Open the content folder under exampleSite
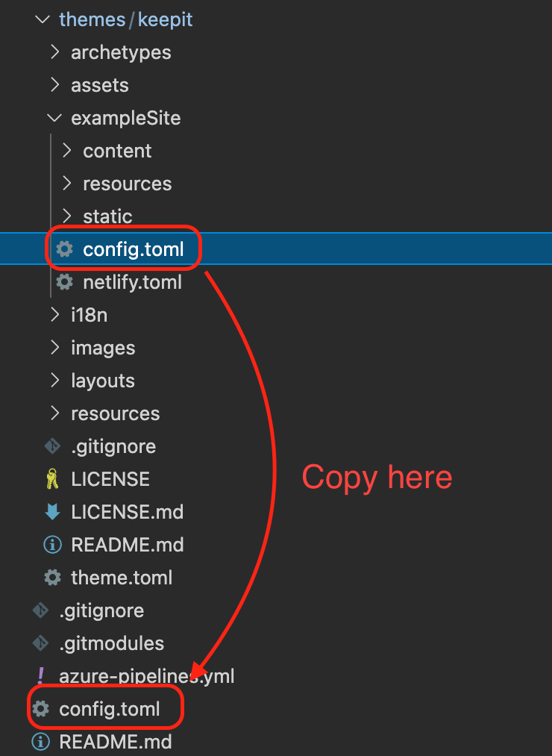 point(117,151)
